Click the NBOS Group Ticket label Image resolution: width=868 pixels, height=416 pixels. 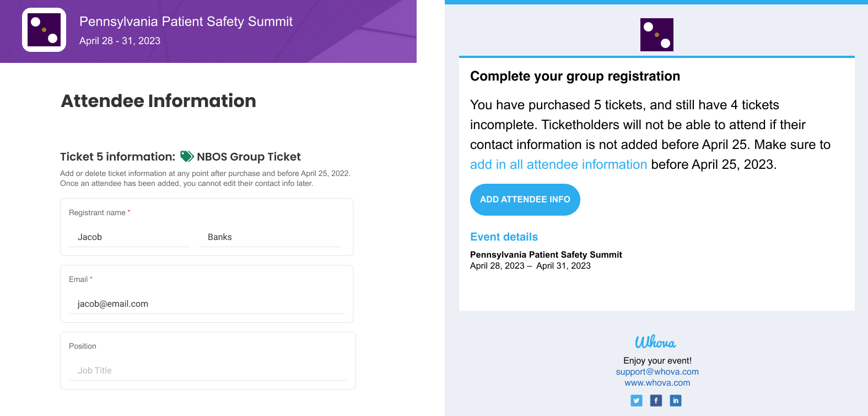(249, 157)
